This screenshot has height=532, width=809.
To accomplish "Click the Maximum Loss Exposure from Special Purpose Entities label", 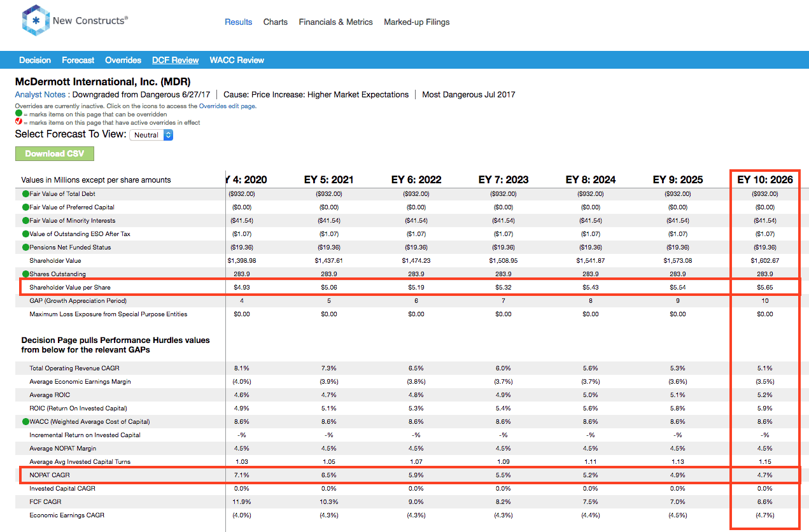I will coord(108,314).
